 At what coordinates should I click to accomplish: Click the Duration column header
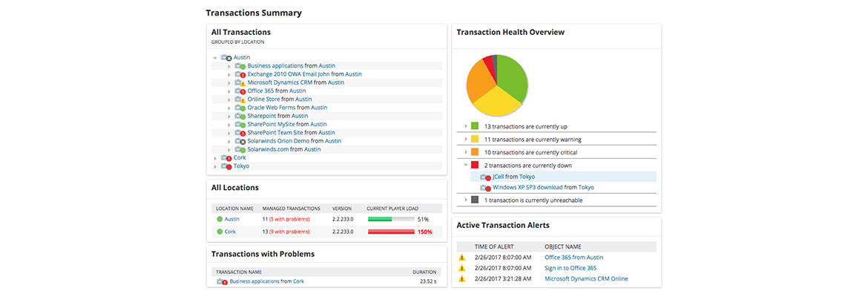424,272
